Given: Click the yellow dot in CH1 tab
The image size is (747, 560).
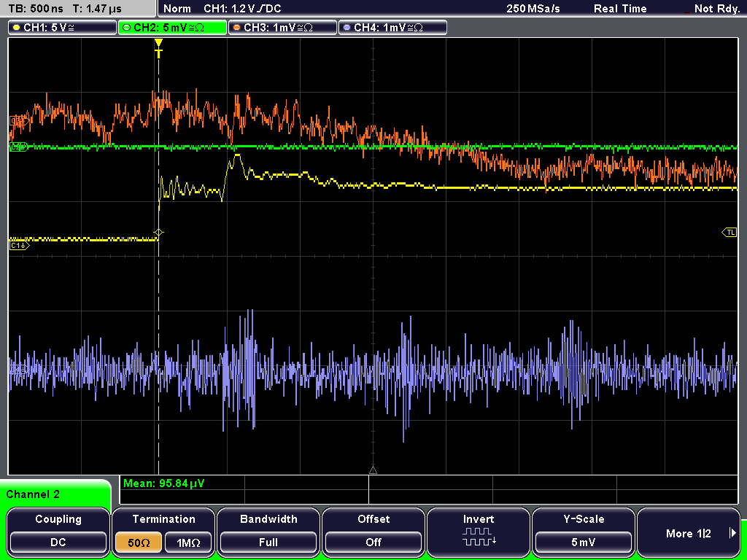Looking at the screenshot, I should click(x=16, y=28).
